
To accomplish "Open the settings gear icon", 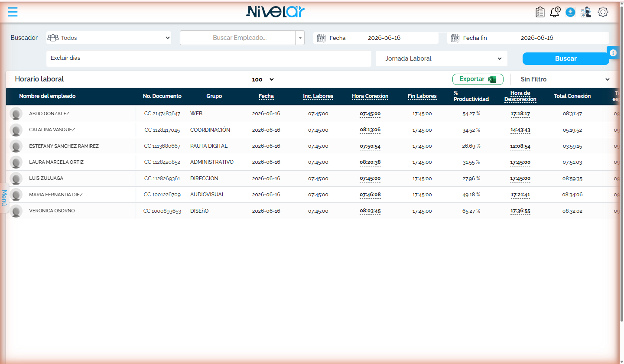I will pos(603,12).
